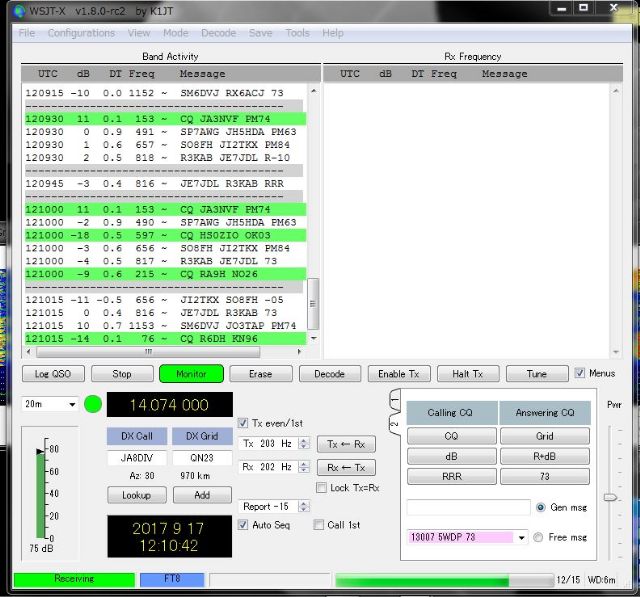This screenshot has width=640, height=597.
Task: Click the Tx ← Rx frequency copy button
Action: click(345, 444)
